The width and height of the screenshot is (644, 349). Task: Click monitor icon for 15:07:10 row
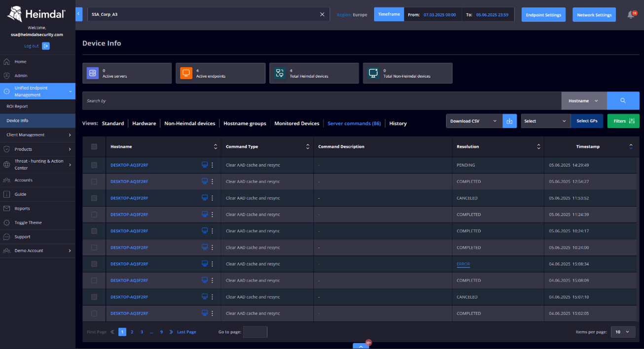[205, 297]
